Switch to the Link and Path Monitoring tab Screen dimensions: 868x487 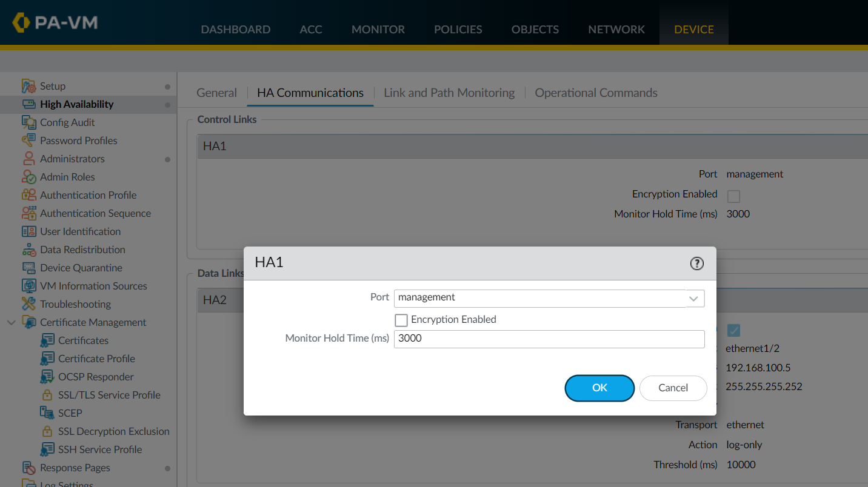point(449,93)
